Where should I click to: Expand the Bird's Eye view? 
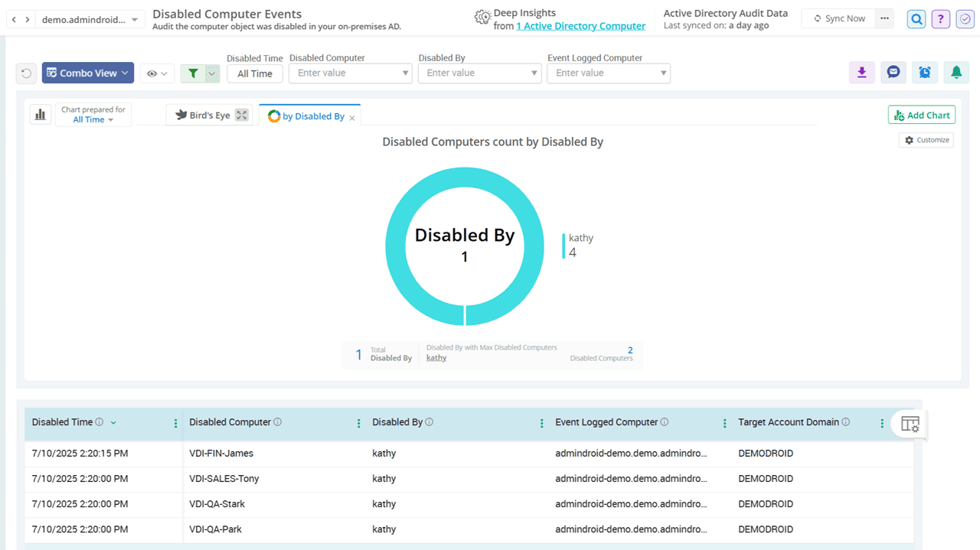pyautogui.click(x=242, y=116)
